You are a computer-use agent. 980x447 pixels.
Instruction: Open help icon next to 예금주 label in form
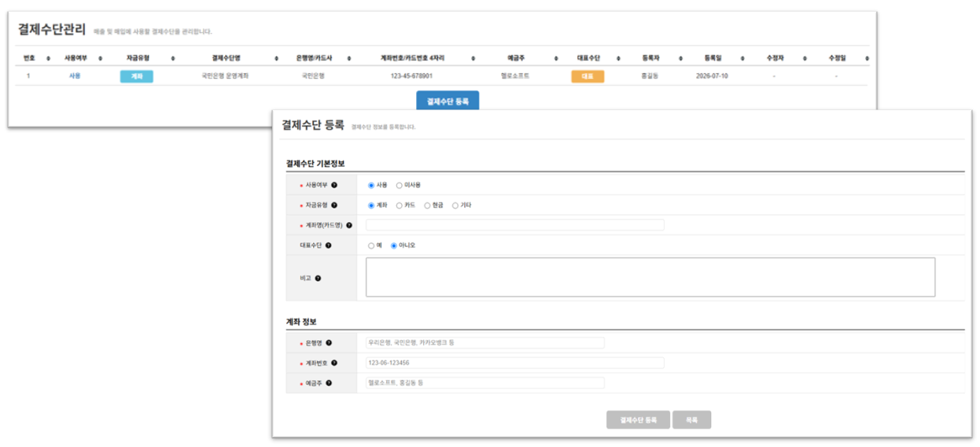coord(329,383)
